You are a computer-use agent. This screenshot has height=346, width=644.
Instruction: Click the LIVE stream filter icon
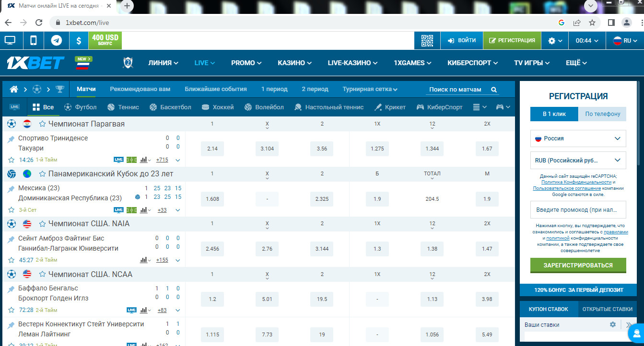tap(14, 107)
